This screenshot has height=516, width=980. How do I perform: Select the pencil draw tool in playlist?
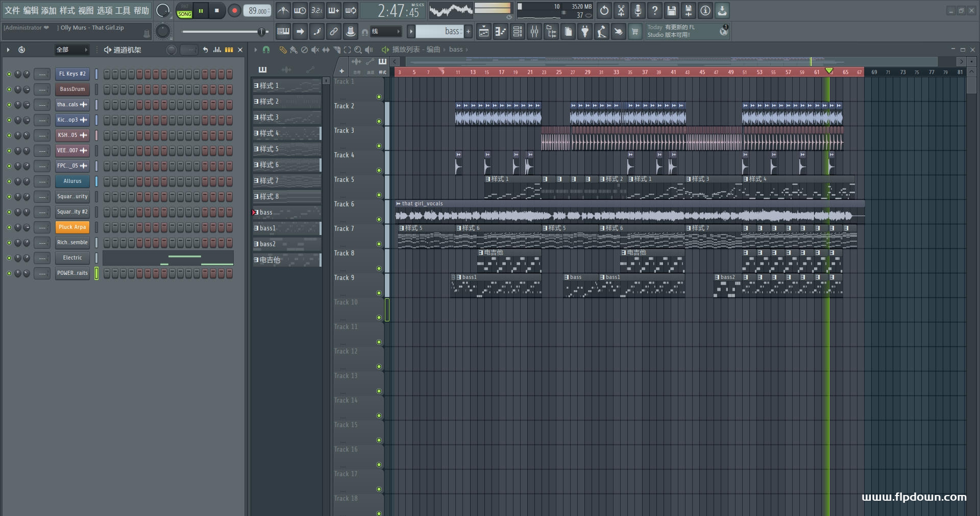click(283, 50)
